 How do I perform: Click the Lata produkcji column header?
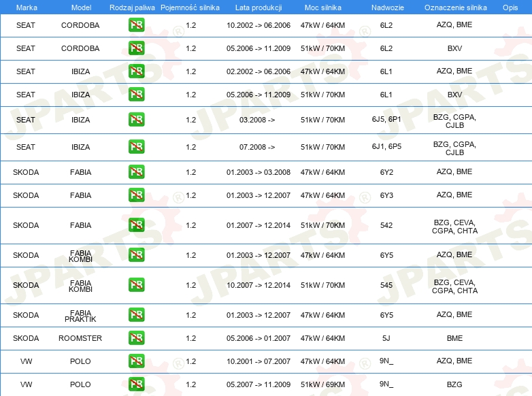pyautogui.click(x=259, y=7)
